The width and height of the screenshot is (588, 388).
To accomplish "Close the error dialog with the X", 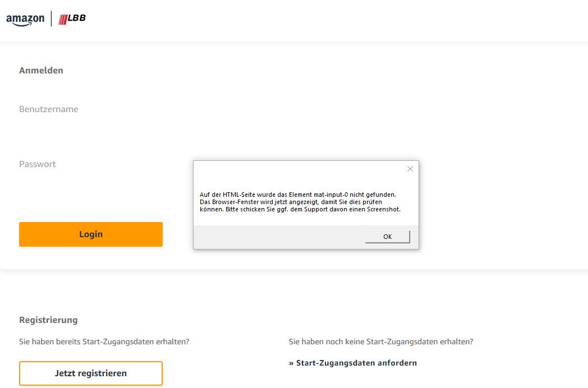I will coord(410,169).
